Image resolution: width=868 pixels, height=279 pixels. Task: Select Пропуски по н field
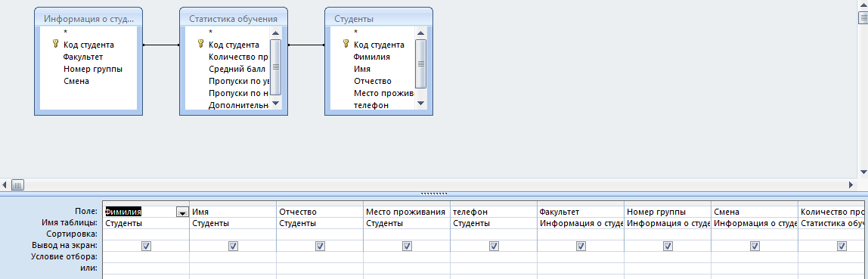(x=239, y=93)
